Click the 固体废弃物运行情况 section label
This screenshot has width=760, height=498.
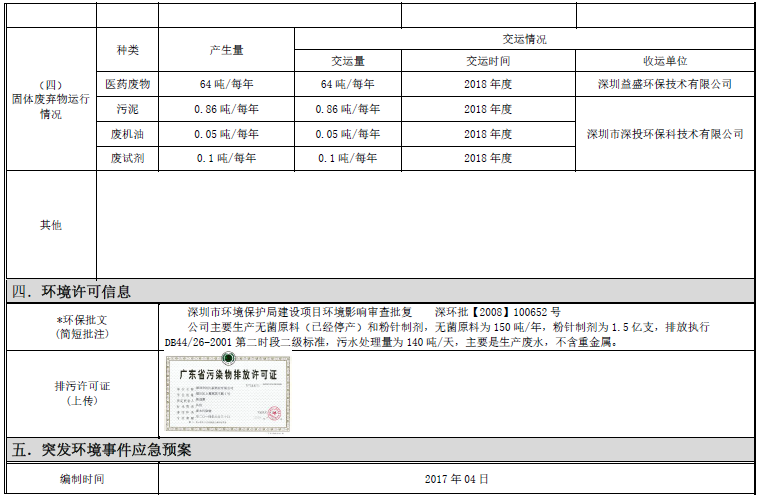(x=50, y=100)
